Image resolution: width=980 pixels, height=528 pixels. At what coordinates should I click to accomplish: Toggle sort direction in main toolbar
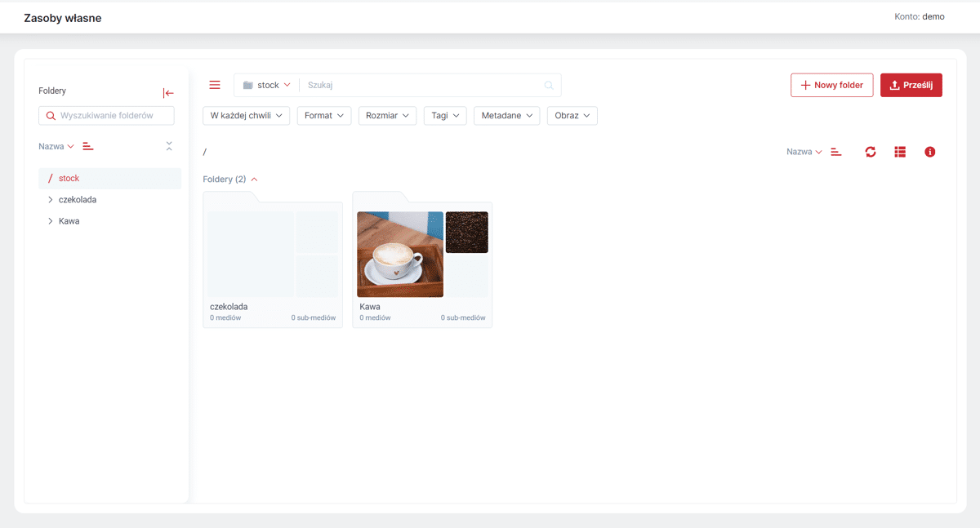[836, 152]
